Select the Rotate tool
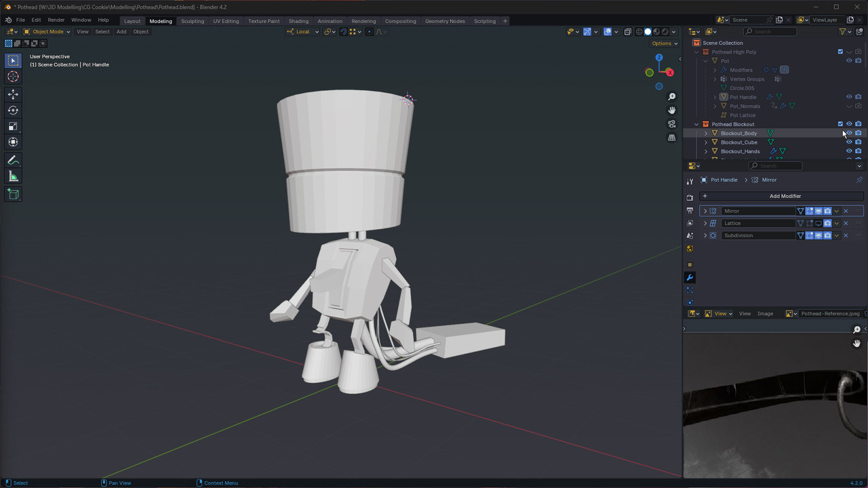This screenshot has width=868, height=488. click(x=13, y=110)
